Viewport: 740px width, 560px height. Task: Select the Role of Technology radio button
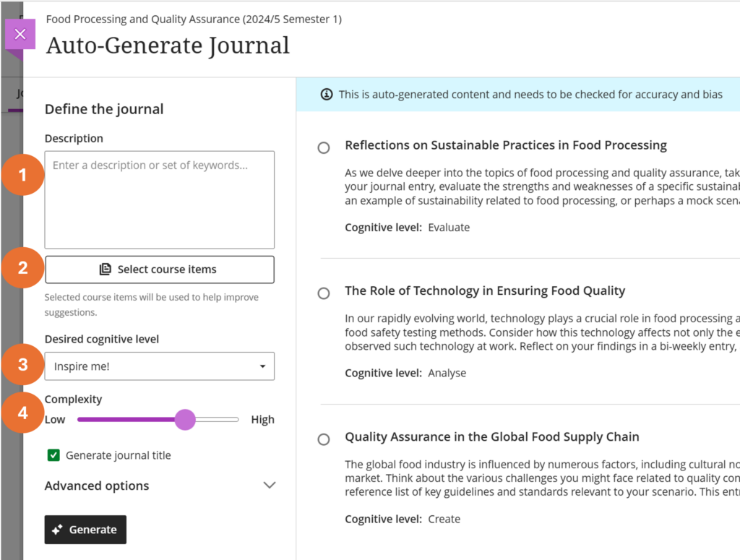[324, 293]
